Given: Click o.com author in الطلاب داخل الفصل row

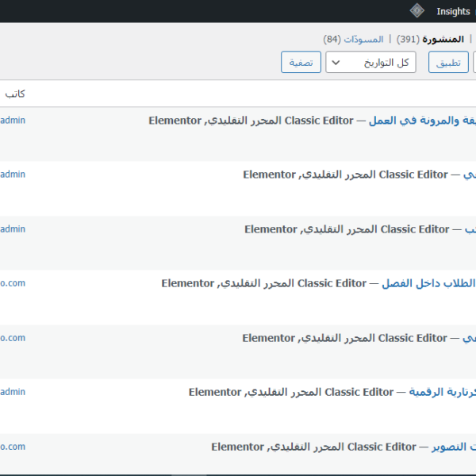Looking at the screenshot, I should (x=13, y=283).
